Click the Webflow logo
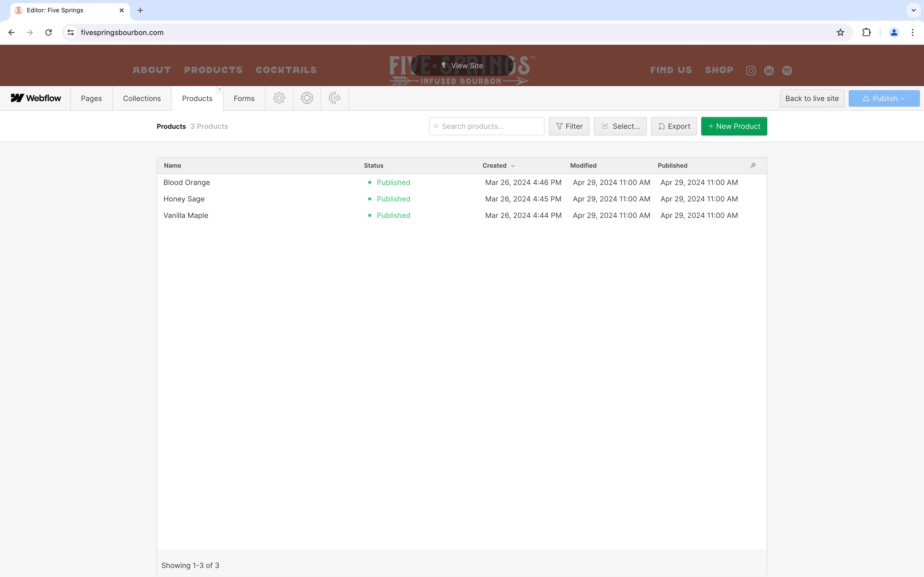 [36, 98]
